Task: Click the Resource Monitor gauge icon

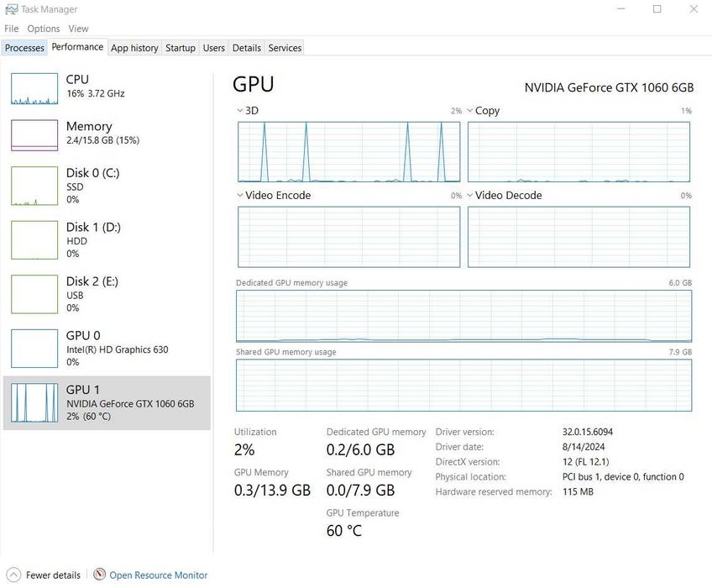Action: point(99,575)
